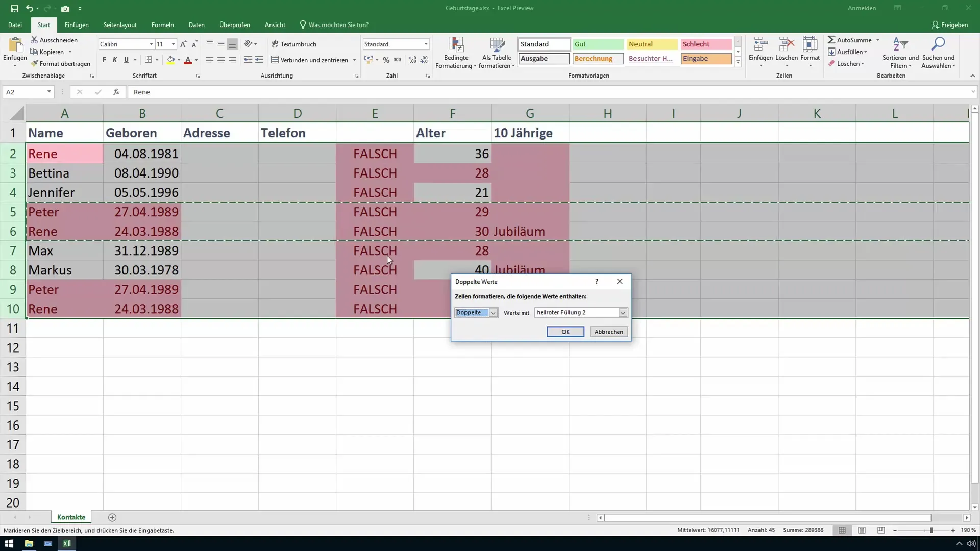Select the Kontakte sheet tab
The width and height of the screenshot is (980, 551).
click(x=71, y=517)
